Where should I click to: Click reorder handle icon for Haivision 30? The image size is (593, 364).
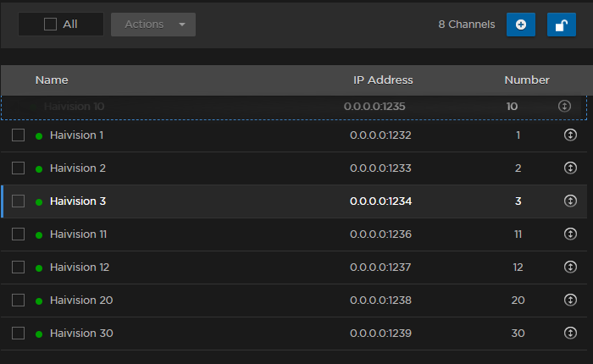(570, 334)
